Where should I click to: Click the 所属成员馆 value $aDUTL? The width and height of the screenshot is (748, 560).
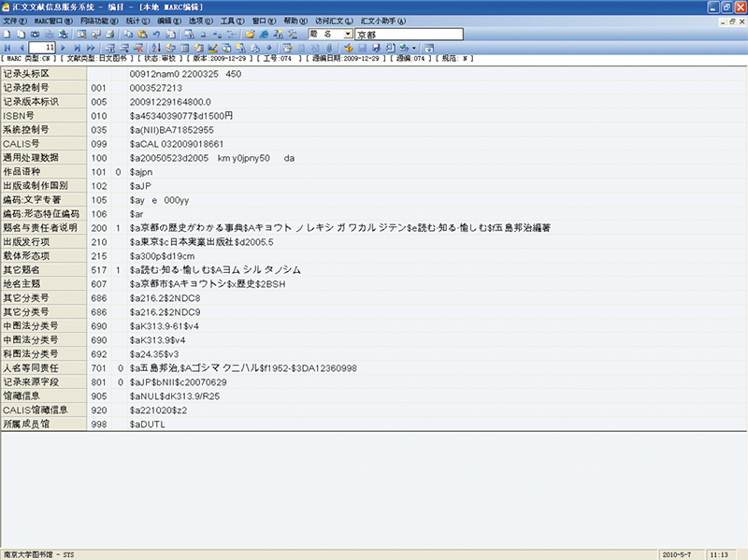[x=148, y=424]
